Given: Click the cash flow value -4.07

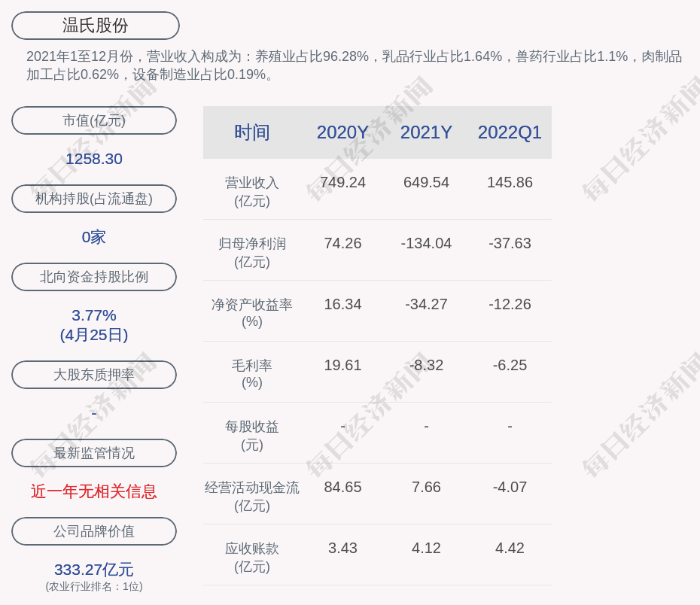Looking at the screenshot, I should pyautogui.click(x=510, y=487).
